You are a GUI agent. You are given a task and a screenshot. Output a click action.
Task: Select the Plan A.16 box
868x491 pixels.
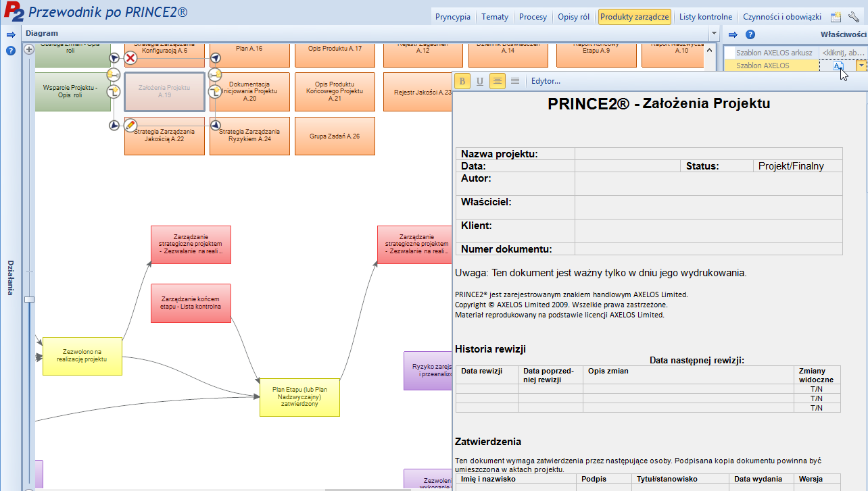249,55
